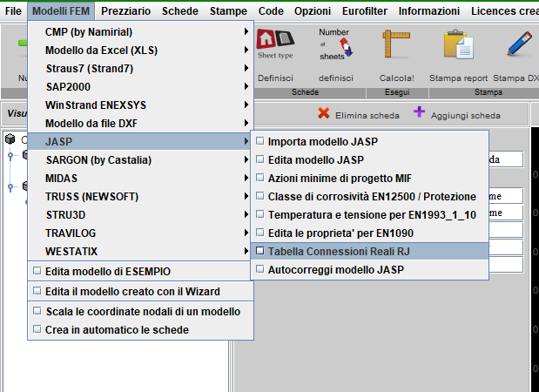Expand SAP2000 submenu
The height and width of the screenshot is (392, 539).
140,86
